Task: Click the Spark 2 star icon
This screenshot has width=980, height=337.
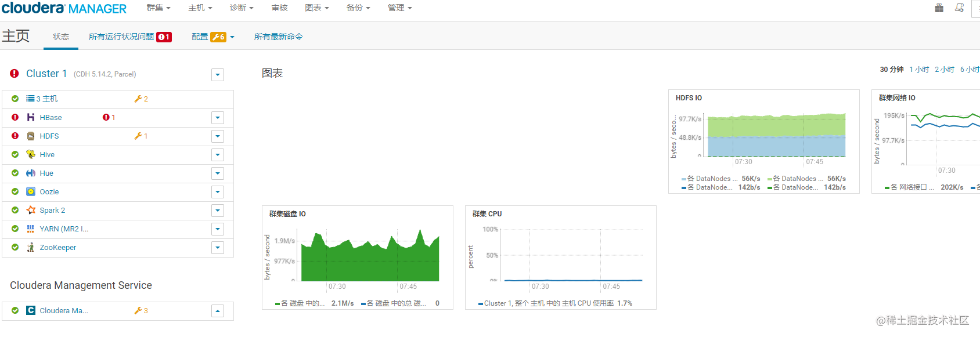Action: [x=31, y=210]
